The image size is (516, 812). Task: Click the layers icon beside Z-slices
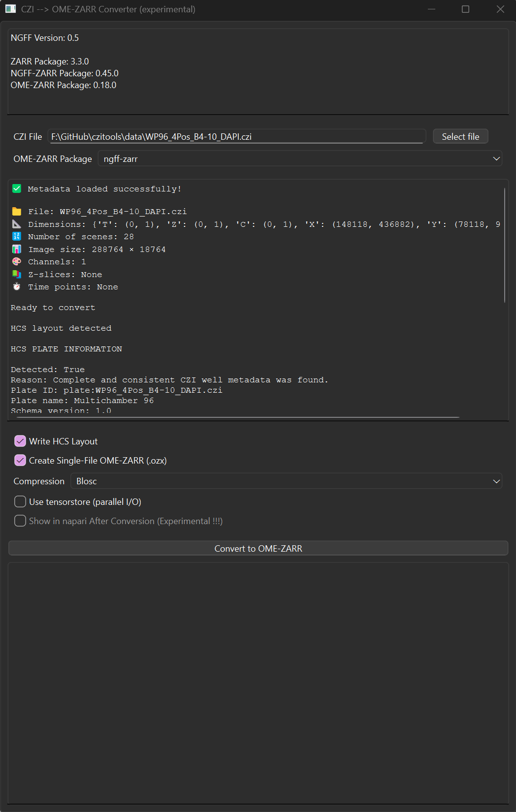tap(17, 274)
